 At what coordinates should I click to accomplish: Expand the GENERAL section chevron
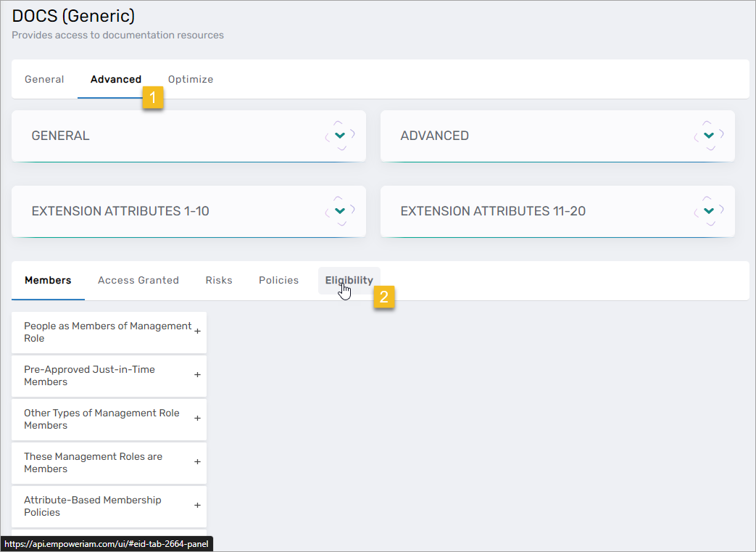[x=340, y=136]
